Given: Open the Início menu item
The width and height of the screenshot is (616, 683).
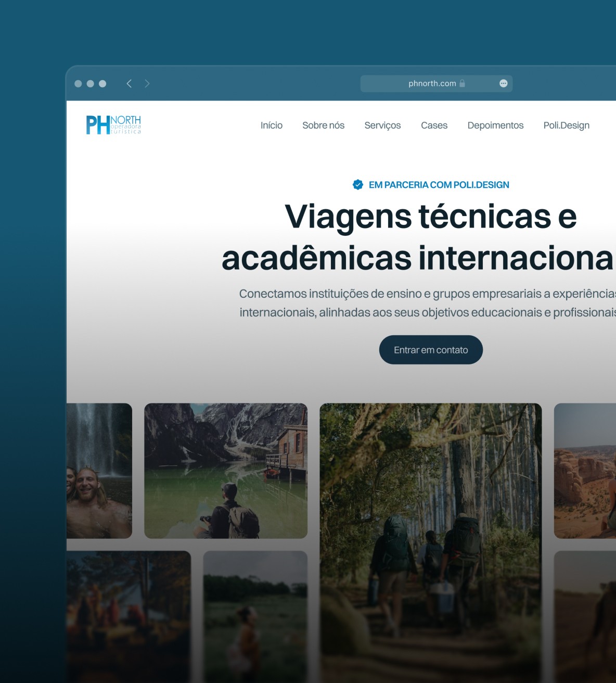Looking at the screenshot, I should point(272,125).
